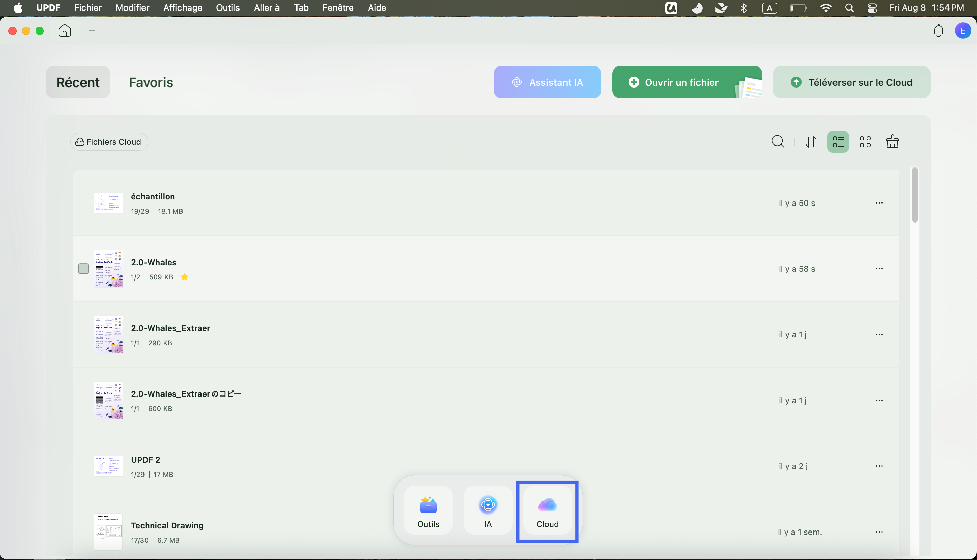Check battery status icon
The width and height of the screenshot is (977, 560).
(798, 8)
